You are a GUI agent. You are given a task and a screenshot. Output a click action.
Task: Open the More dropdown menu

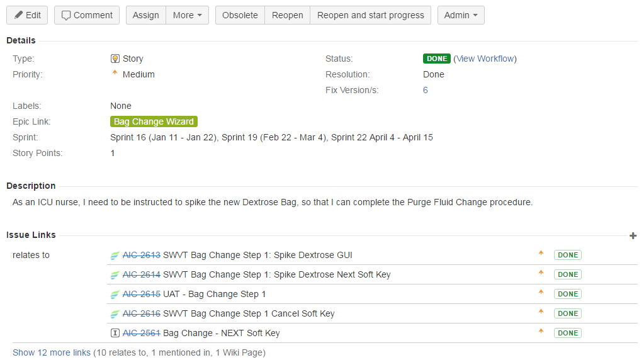188,15
